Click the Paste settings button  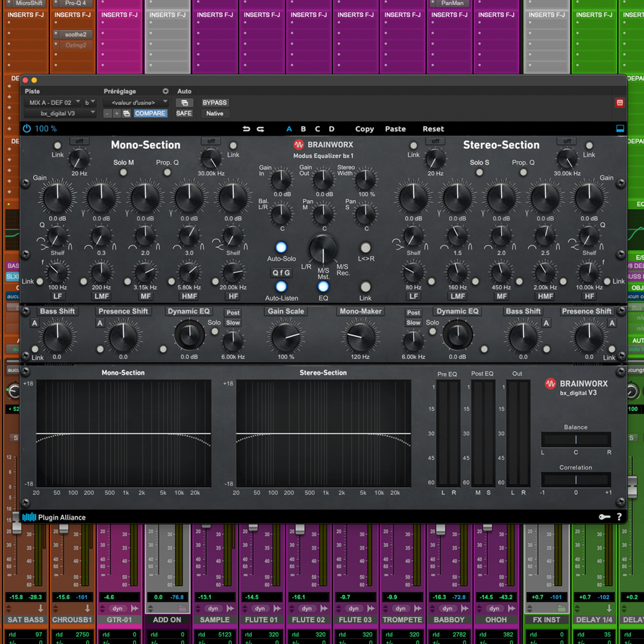396,129
